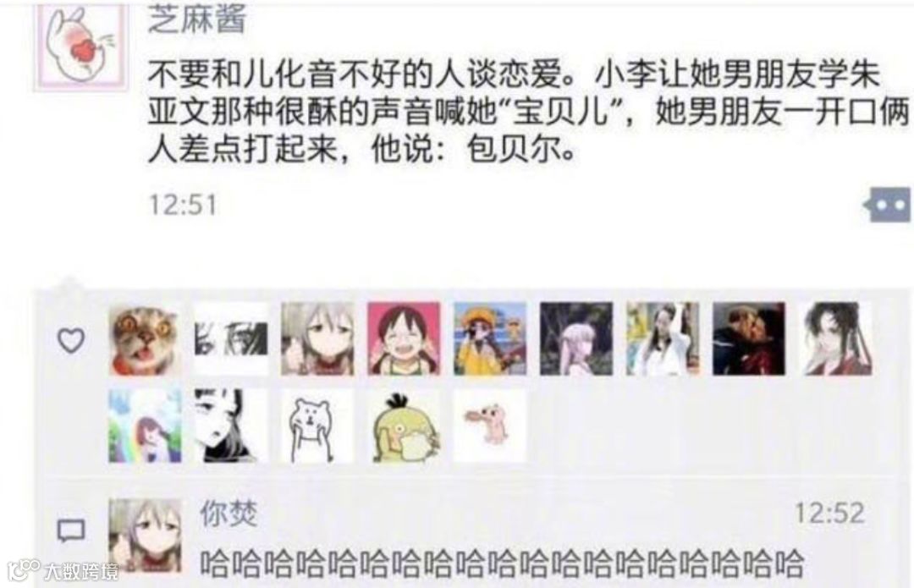
Task: Open the woman in white dress avatar
Action: coord(663,339)
